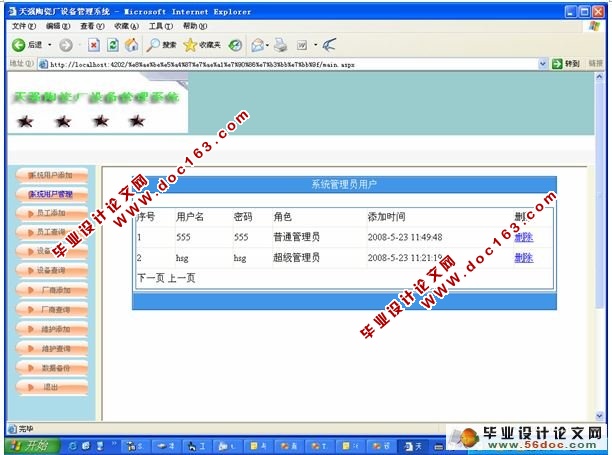Click 员工添加 sidebar button
This screenshot has height=455, width=612.
[x=52, y=213]
